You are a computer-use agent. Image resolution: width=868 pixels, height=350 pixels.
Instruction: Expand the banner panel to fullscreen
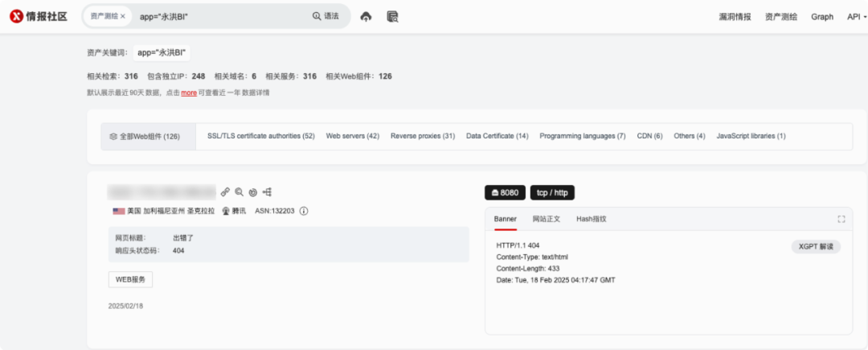pyautogui.click(x=841, y=220)
